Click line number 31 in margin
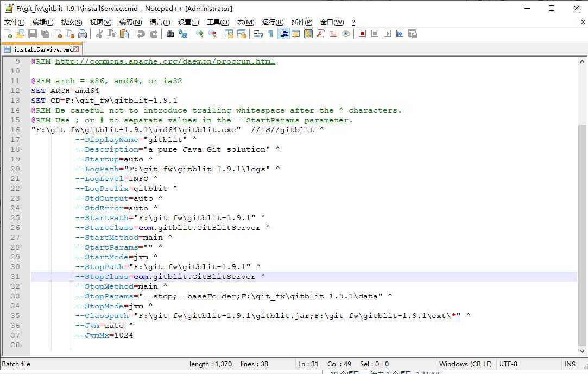 click(x=15, y=276)
